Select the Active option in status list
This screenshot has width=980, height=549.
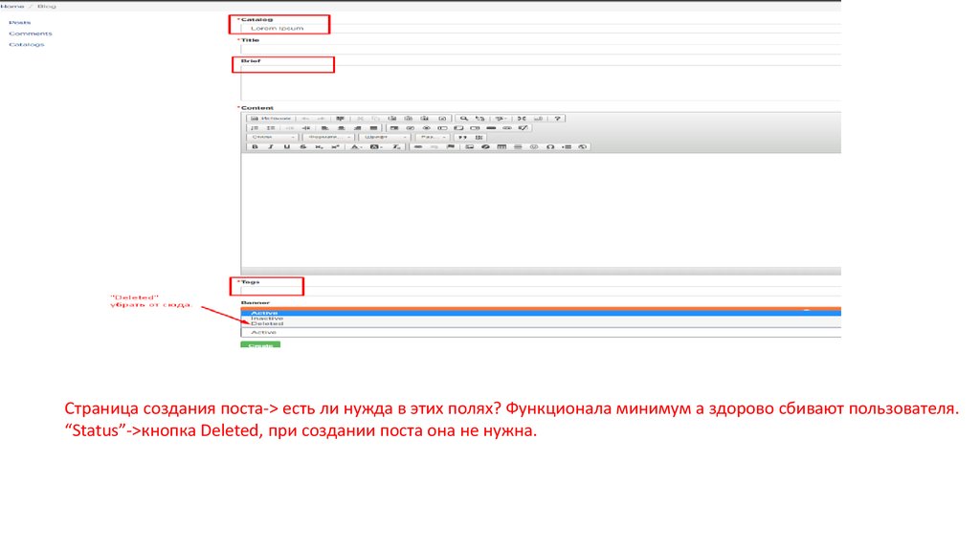(x=541, y=313)
